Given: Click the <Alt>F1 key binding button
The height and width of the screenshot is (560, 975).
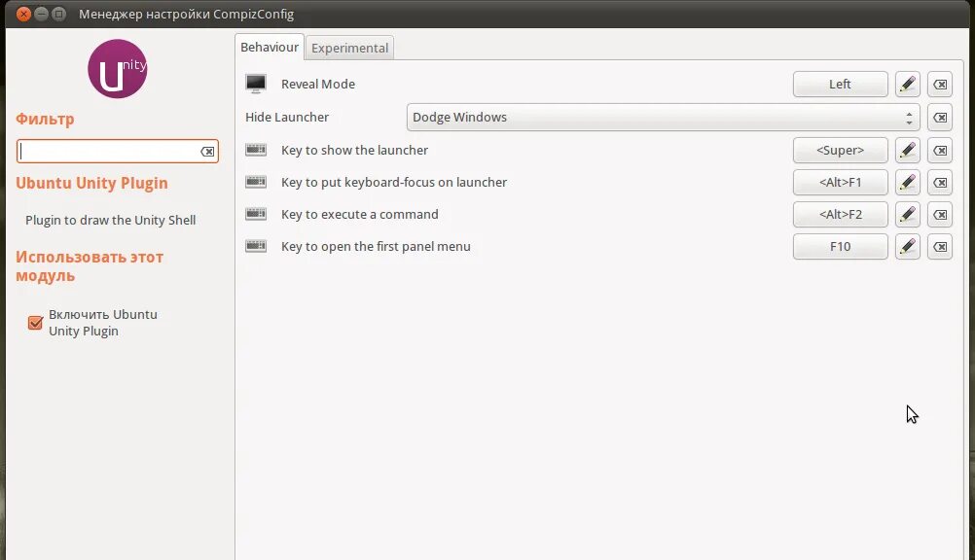Looking at the screenshot, I should coord(840,182).
